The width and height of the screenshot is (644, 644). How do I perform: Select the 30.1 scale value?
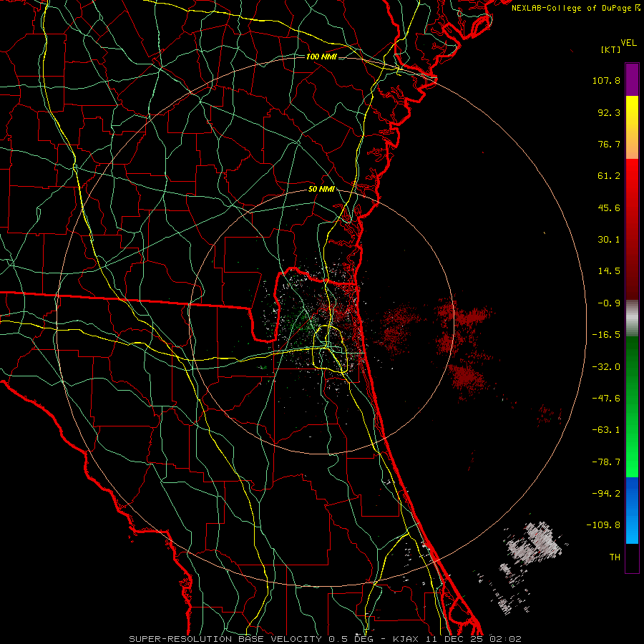pyautogui.click(x=609, y=240)
